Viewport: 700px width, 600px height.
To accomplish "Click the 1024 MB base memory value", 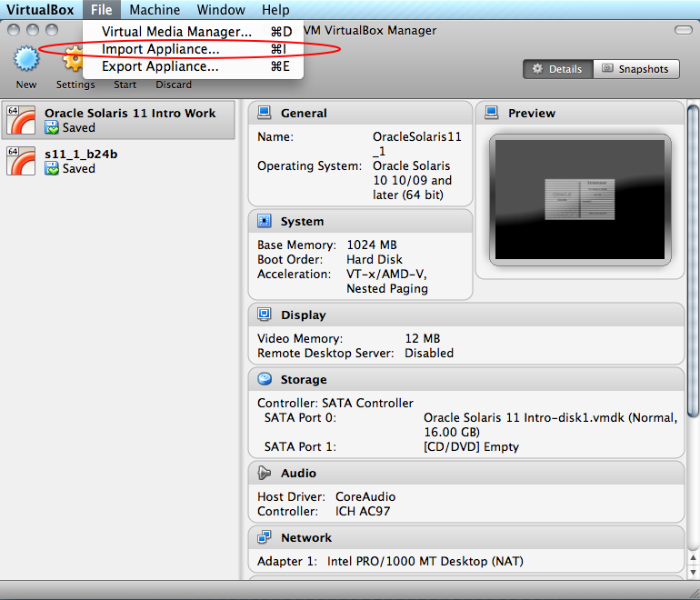I will (x=372, y=245).
